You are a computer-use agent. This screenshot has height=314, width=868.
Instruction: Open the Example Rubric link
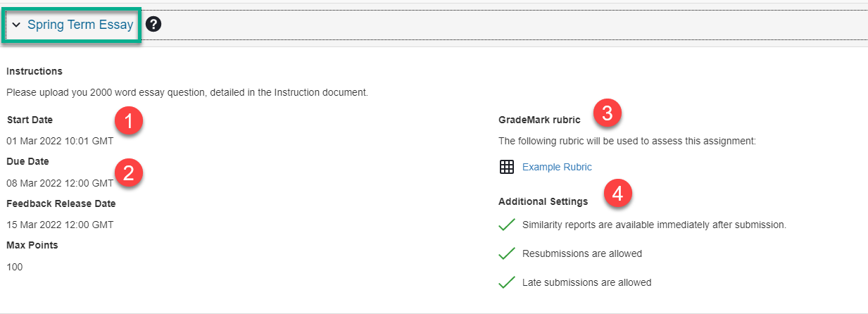[557, 167]
